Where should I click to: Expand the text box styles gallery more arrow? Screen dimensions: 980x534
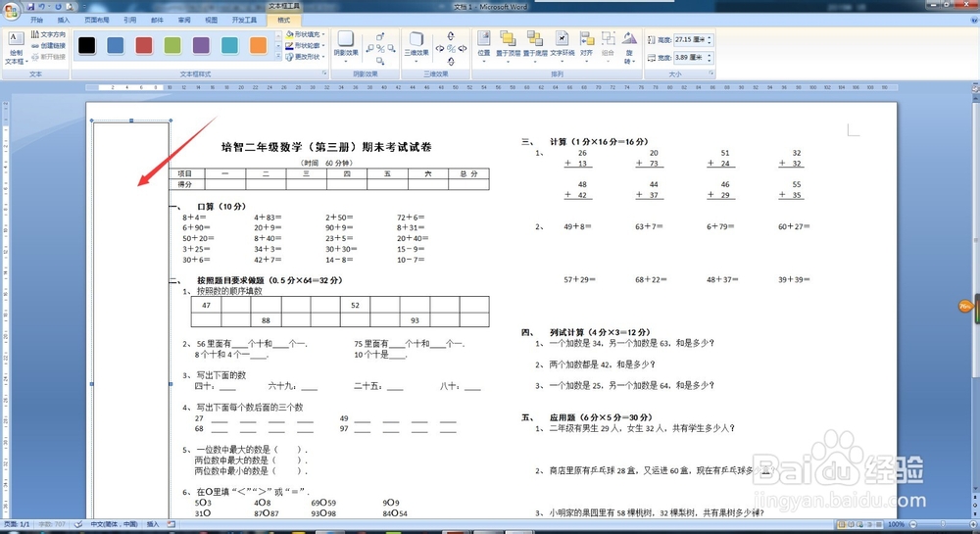[278, 57]
